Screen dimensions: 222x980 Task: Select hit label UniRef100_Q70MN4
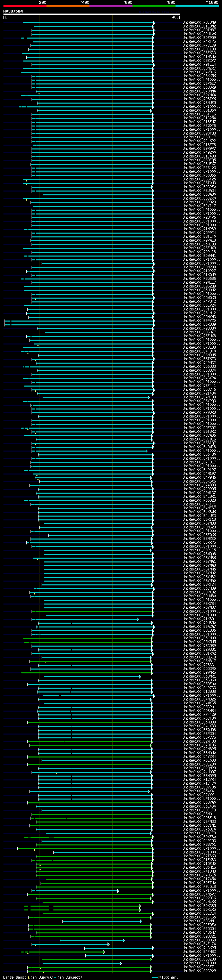199,91
